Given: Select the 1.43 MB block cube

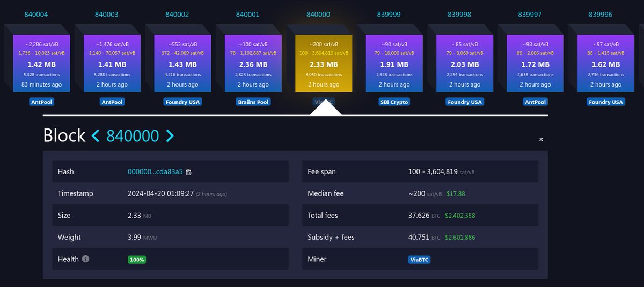Looking at the screenshot, I should pos(182,63).
